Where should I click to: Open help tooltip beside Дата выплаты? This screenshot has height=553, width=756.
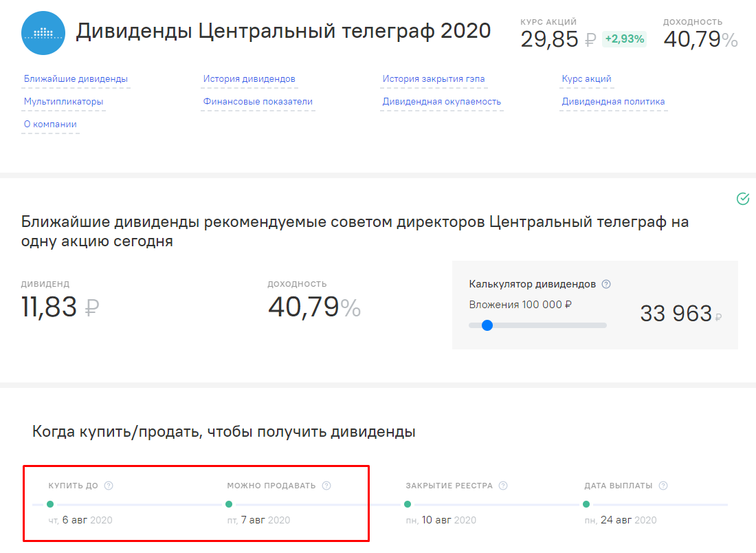pos(664,485)
